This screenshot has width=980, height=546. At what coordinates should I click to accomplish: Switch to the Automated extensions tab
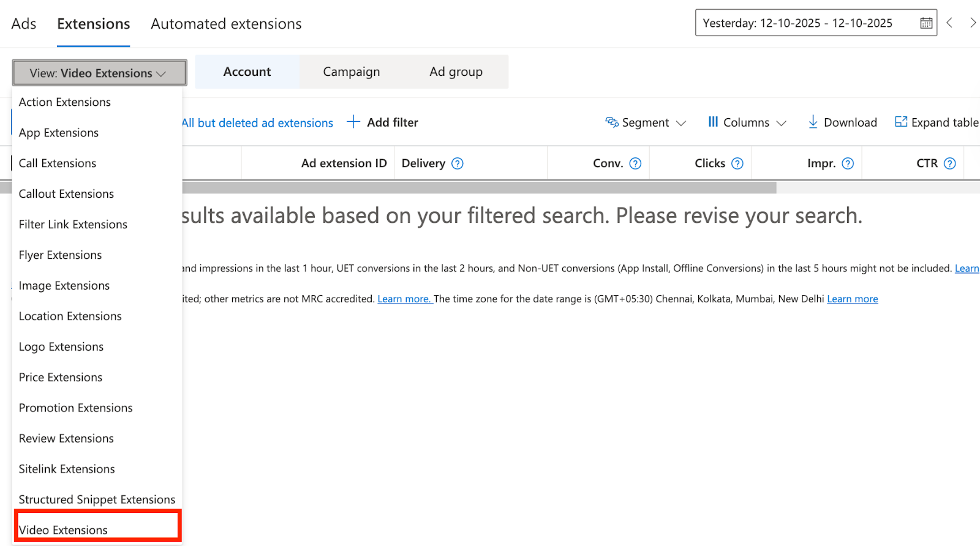226,24
